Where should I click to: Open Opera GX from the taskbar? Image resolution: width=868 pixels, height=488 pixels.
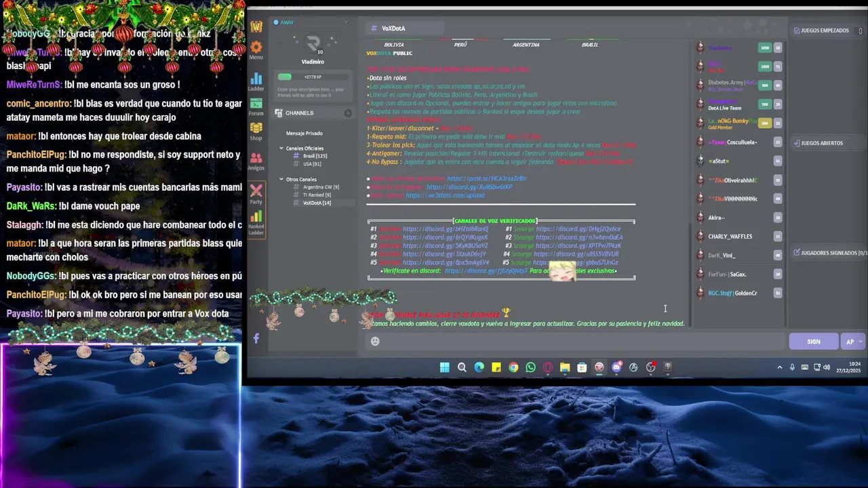pos(547,367)
